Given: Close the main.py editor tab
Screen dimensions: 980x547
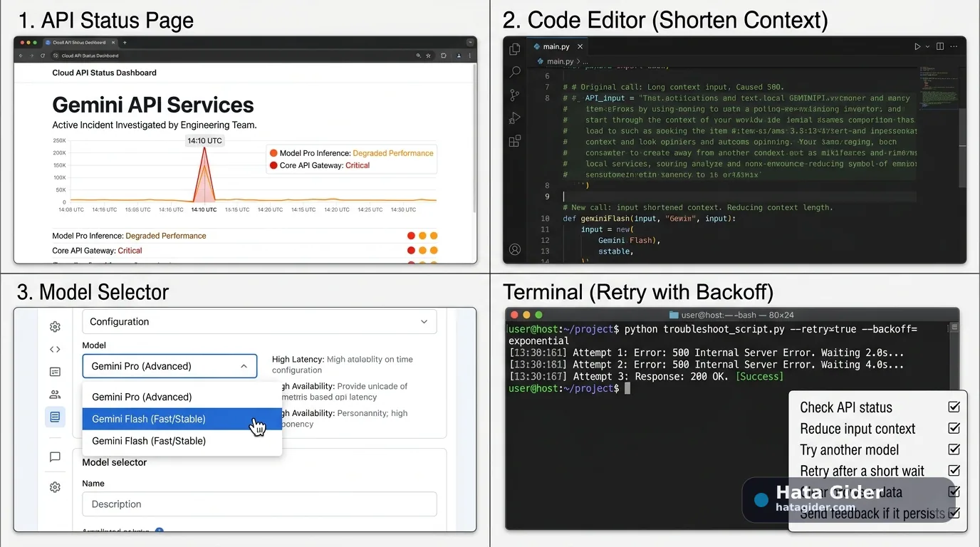Looking at the screenshot, I should pos(580,46).
